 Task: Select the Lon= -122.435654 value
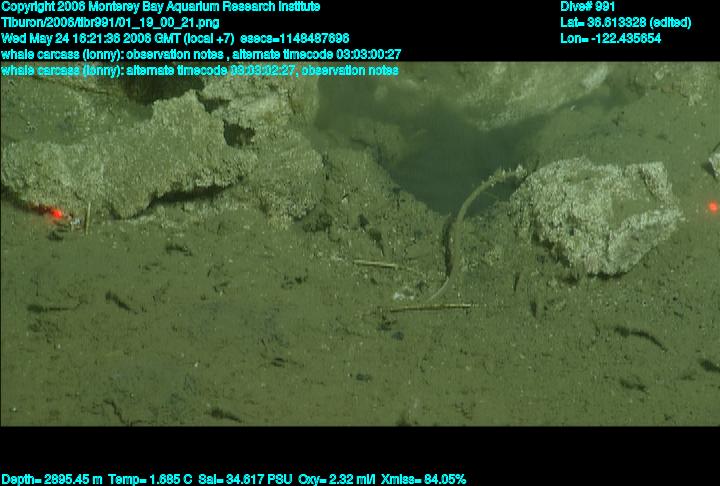610,38
